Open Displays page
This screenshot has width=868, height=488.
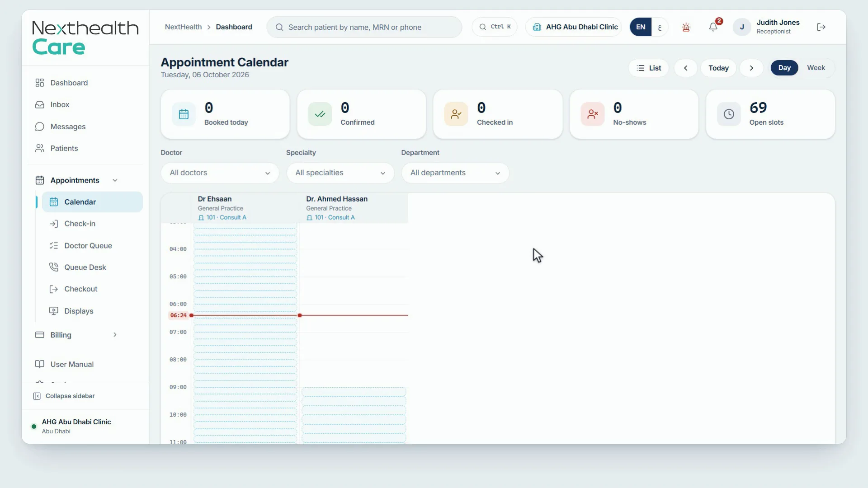(x=92, y=311)
